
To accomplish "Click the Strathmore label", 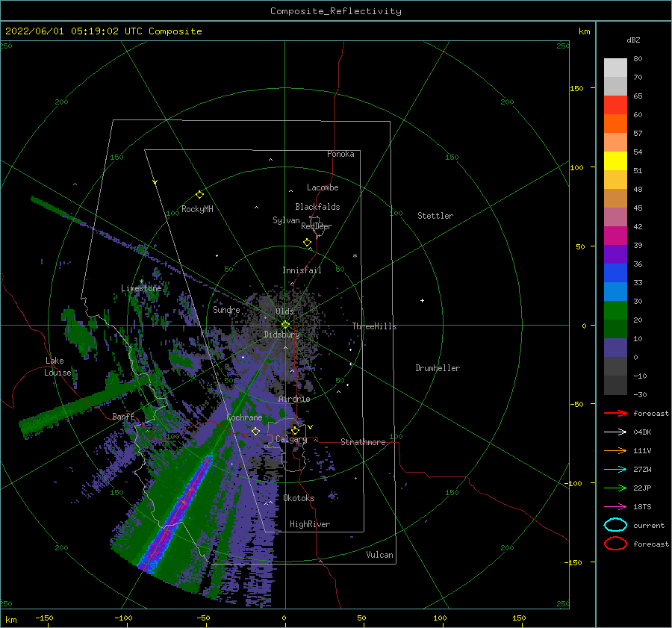I will click(363, 442).
